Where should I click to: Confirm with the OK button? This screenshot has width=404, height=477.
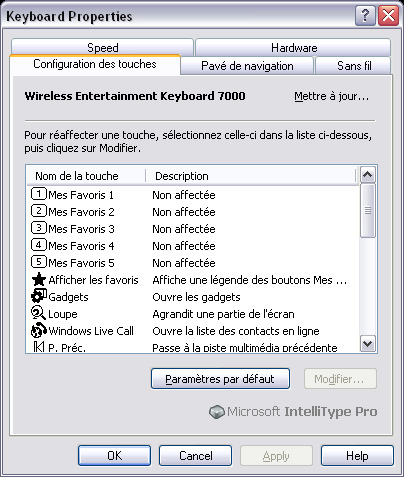(114, 456)
